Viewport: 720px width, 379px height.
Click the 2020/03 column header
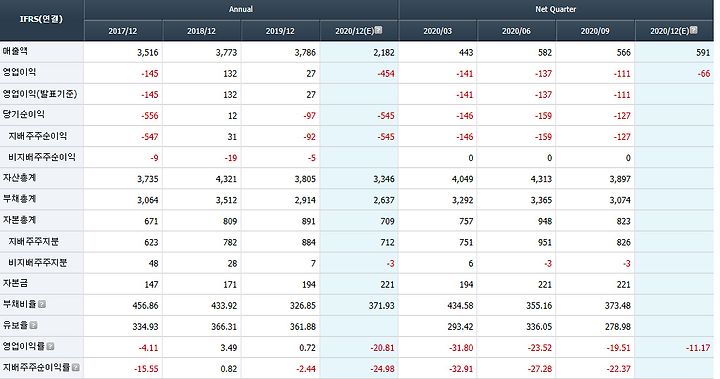coord(438,31)
